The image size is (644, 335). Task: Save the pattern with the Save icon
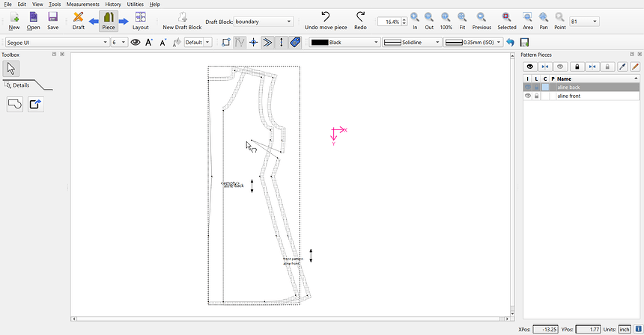coord(52,21)
